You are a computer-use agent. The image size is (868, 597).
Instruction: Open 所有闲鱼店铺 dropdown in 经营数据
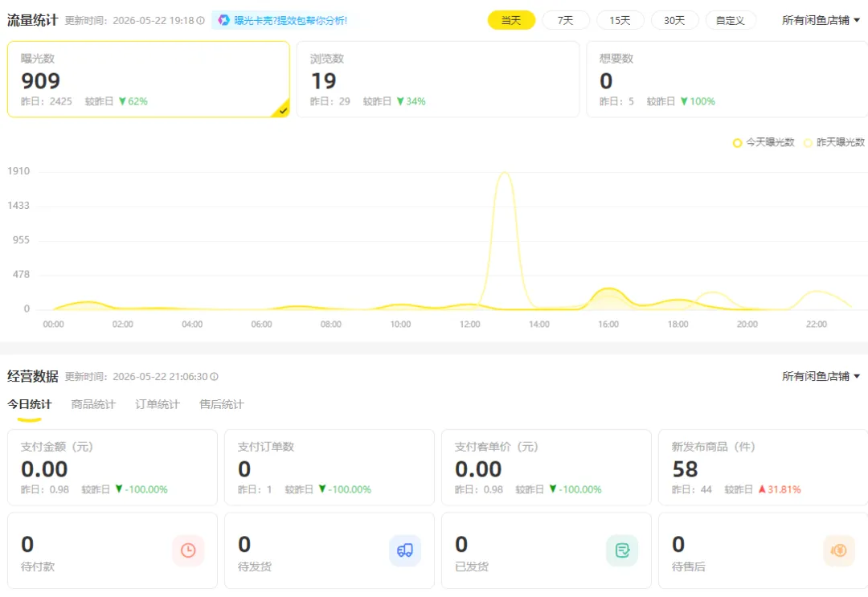tap(821, 376)
